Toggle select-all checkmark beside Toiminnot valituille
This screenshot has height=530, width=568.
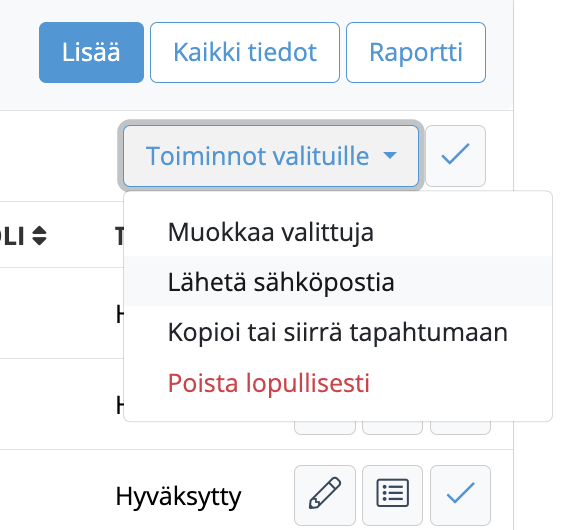pyautogui.click(x=455, y=156)
